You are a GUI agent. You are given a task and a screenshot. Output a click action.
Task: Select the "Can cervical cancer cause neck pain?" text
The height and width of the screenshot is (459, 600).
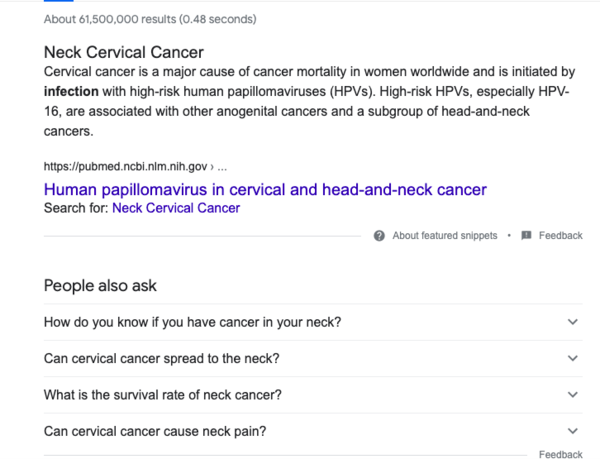(x=155, y=431)
